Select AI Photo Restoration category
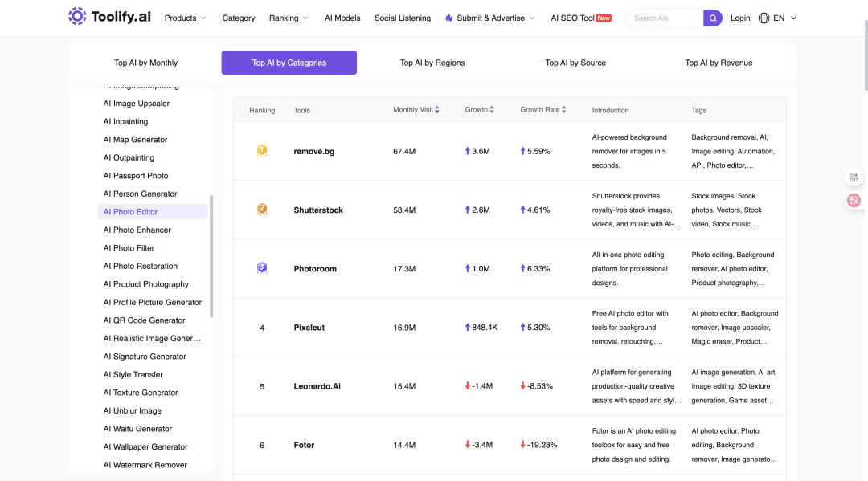This screenshot has width=868, height=481. tap(140, 266)
